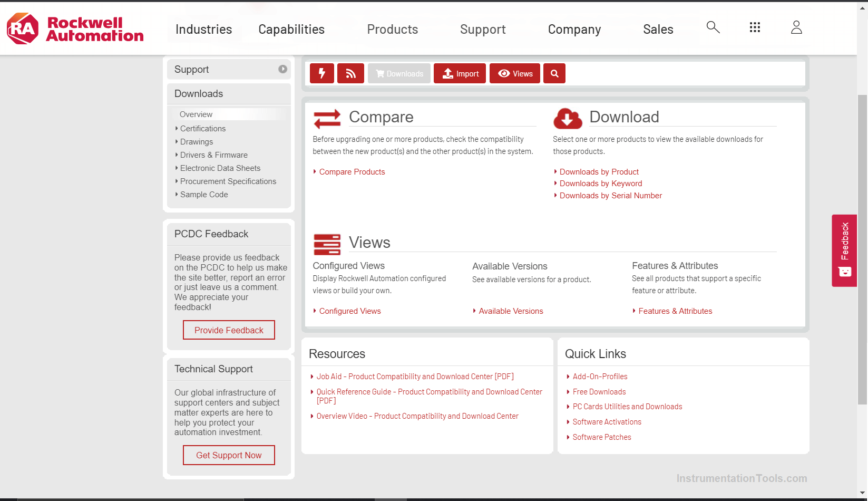The height and width of the screenshot is (501, 868).
Task: Click the red search toolbar button
Action: coord(554,73)
